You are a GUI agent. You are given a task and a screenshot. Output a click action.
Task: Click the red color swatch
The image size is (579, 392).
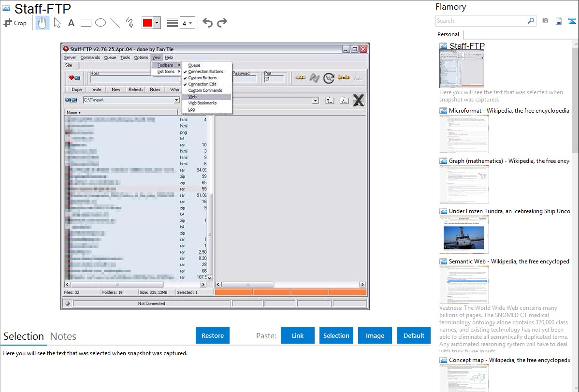tap(147, 23)
